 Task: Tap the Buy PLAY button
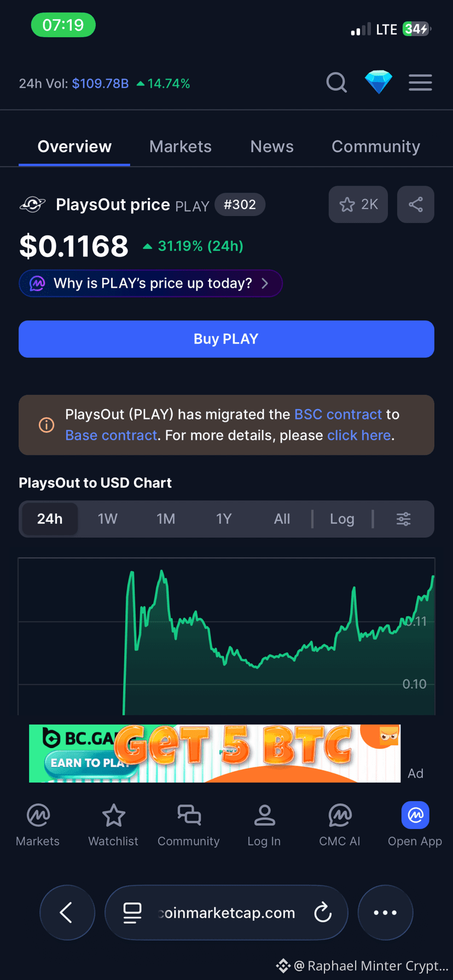226,339
